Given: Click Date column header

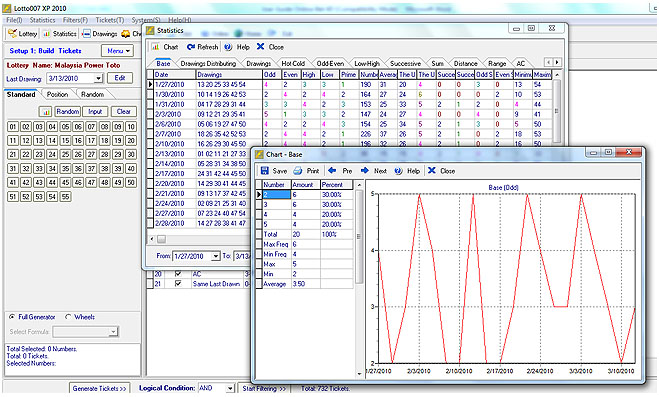Looking at the screenshot, I should (174, 75).
